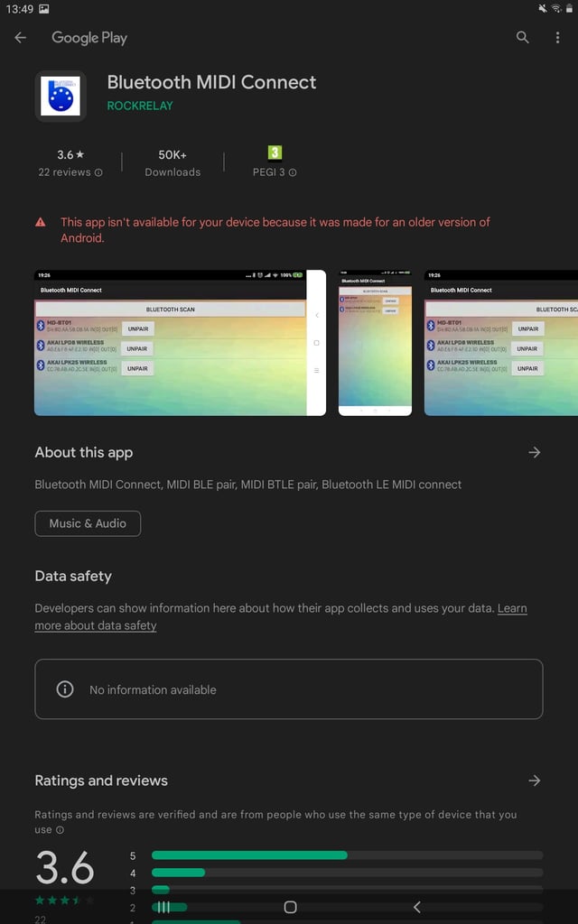Tap the not available for device warning text

coord(275,230)
